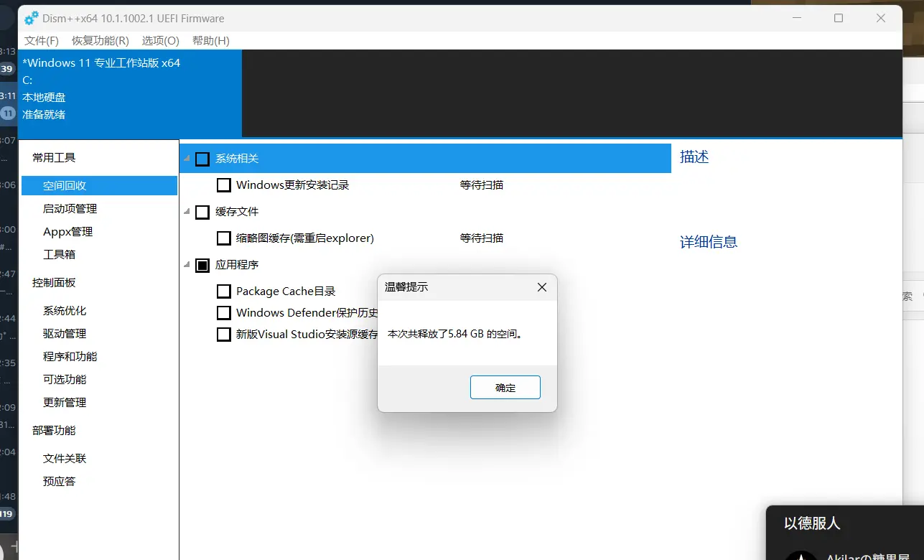Viewport: 924px width, 560px height.
Task: Click the 描述 heading
Action: (694, 157)
